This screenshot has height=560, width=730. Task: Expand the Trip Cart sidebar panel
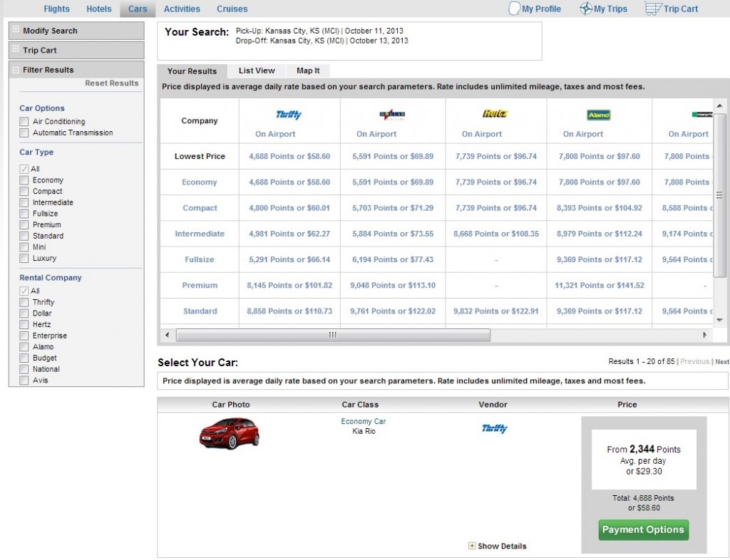[x=16, y=49]
